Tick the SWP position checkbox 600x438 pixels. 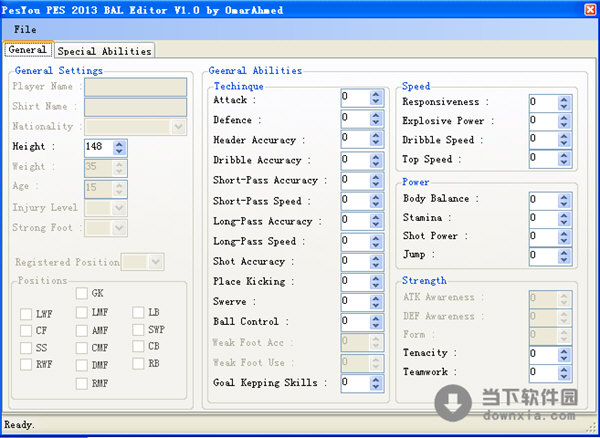138,329
